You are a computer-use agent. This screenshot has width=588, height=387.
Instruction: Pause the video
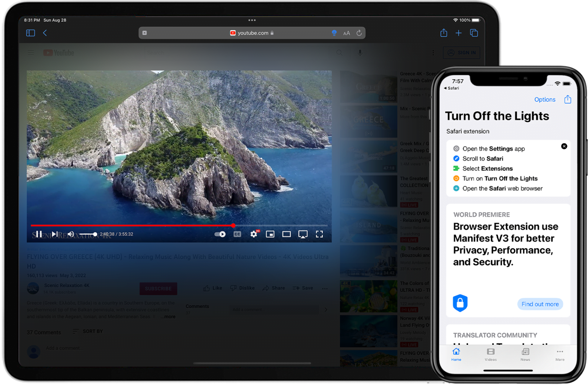39,234
